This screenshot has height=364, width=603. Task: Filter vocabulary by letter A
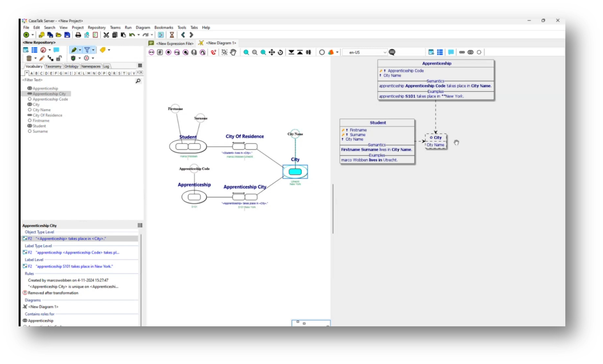click(x=31, y=73)
